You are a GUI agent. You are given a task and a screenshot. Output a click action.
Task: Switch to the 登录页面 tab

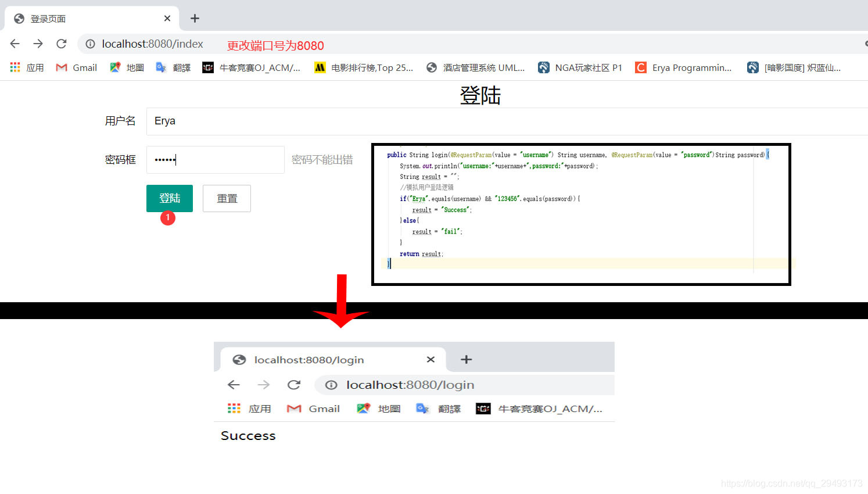(x=92, y=19)
